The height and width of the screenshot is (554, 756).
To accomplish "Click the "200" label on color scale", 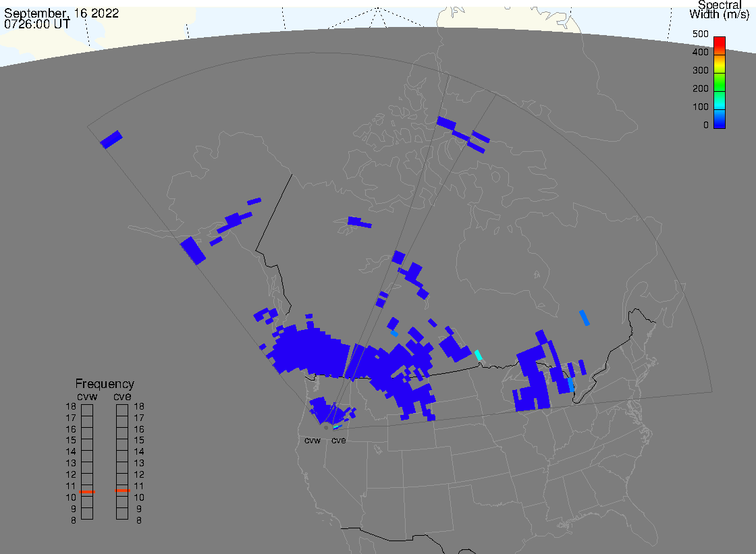I will [x=701, y=88].
